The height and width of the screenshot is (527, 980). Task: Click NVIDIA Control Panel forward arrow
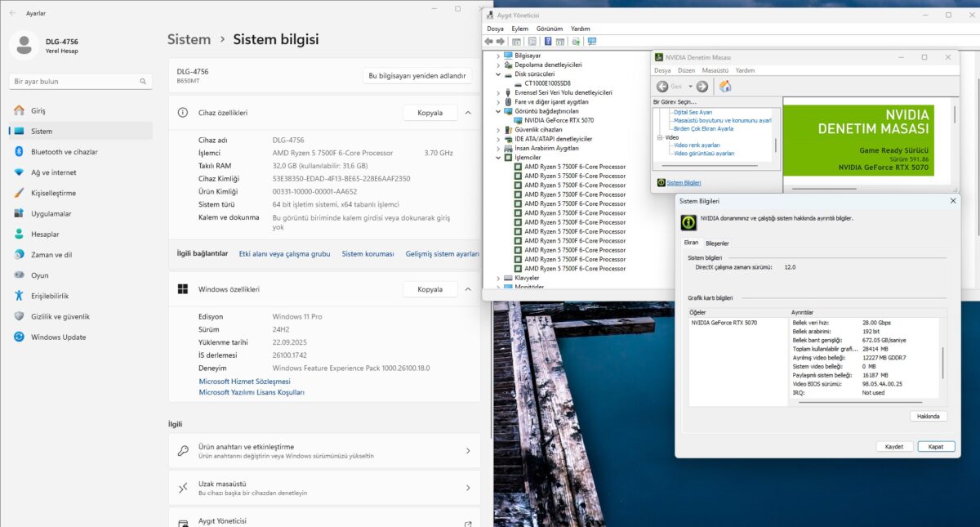tap(702, 87)
